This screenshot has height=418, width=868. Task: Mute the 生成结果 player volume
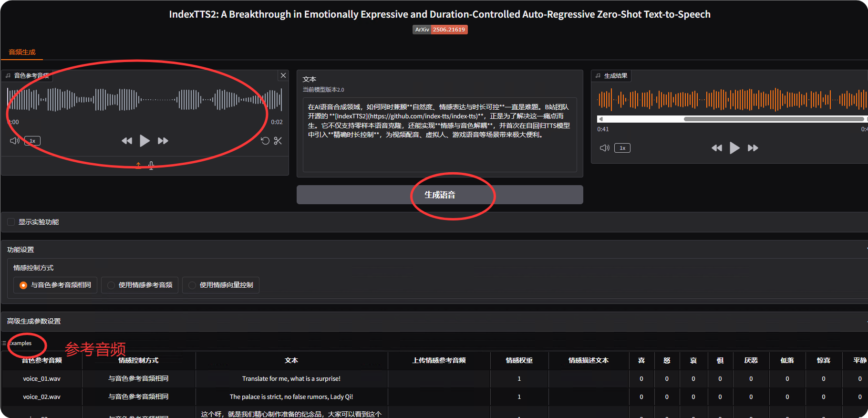click(x=605, y=148)
